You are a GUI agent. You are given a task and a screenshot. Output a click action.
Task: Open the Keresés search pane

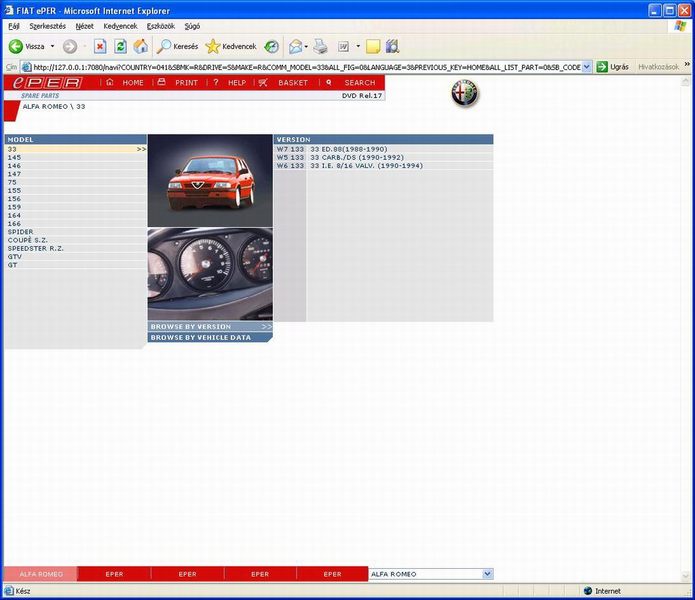(177, 46)
